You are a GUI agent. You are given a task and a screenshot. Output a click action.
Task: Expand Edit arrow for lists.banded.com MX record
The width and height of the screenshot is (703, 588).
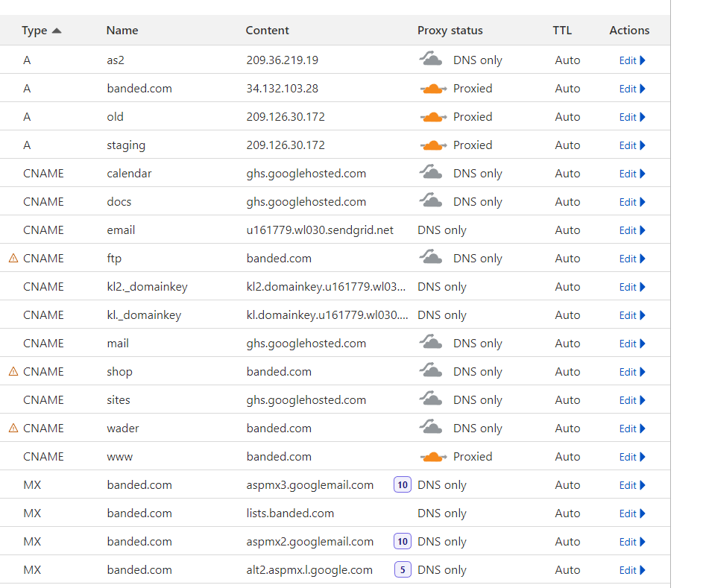[x=643, y=513]
